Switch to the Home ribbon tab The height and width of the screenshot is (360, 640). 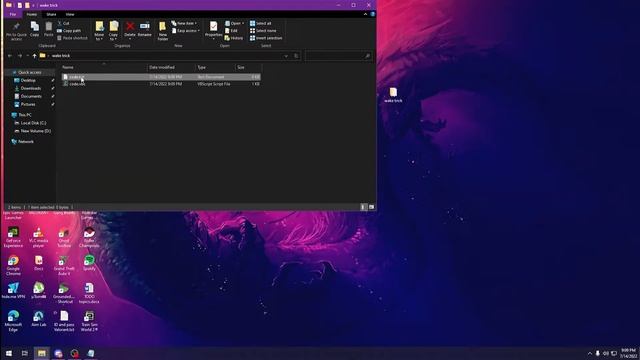click(31, 14)
